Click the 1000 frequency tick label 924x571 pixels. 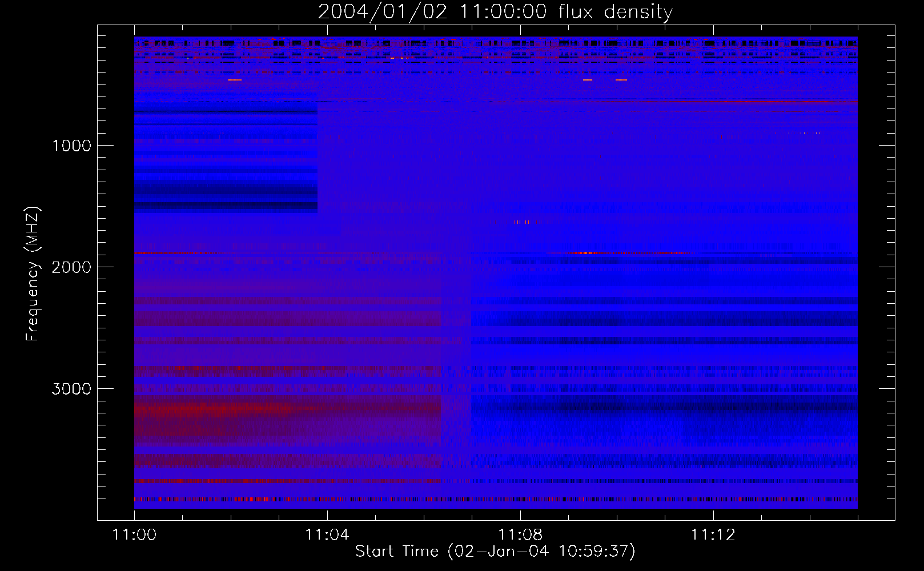[71, 146]
